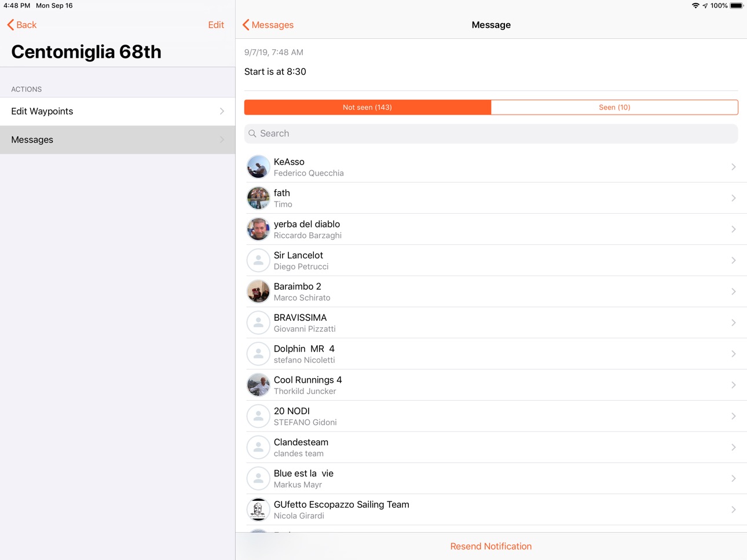Switch to Seen (10) segment
This screenshot has width=747, height=560.
tap(614, 107)
